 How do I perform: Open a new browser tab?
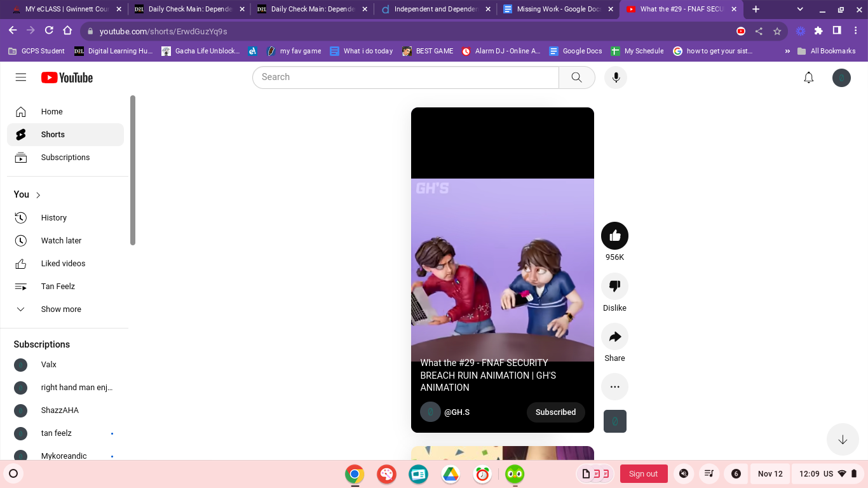[x=756, y=10]
